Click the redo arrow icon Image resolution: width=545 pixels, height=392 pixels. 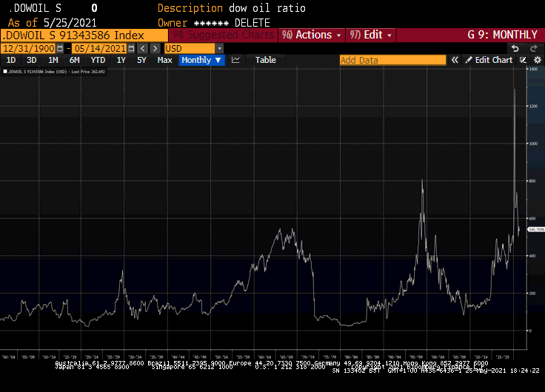tap(535, 48)
